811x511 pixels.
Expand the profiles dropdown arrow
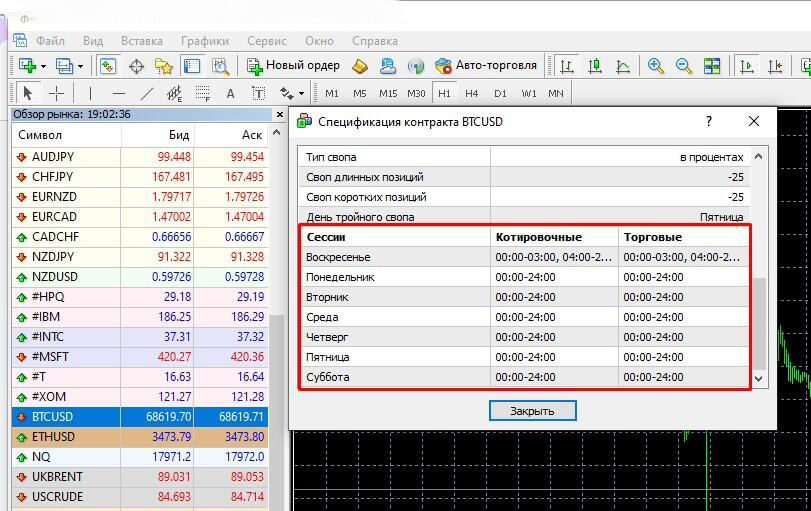[x=80, y=66]
